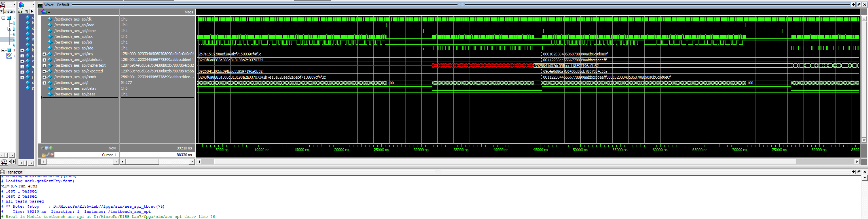
Task: Toggle the lock on Cursor 1
Action: pos(43,155)
